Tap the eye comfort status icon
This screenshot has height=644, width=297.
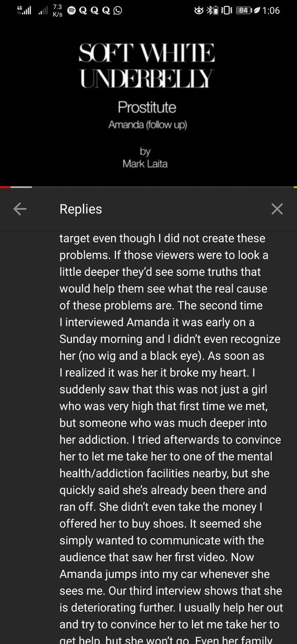click(199, 10)
